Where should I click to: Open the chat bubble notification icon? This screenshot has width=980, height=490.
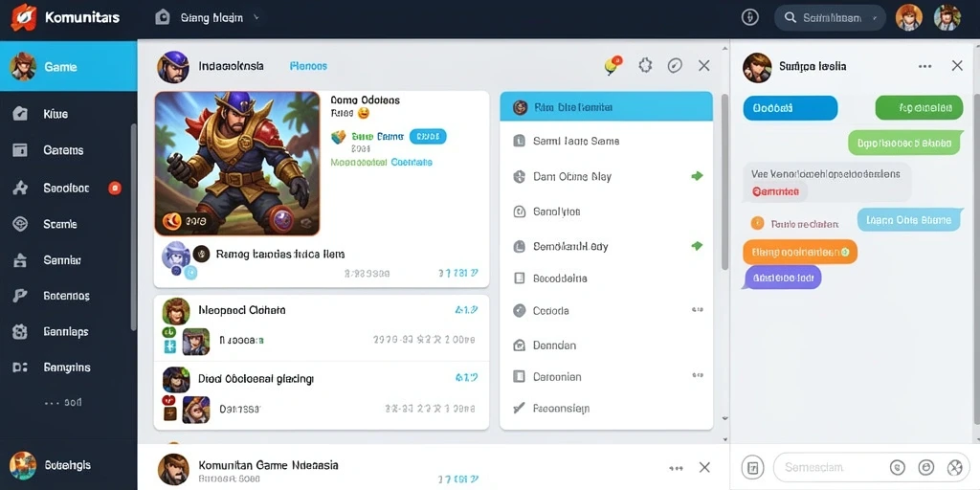613,65
